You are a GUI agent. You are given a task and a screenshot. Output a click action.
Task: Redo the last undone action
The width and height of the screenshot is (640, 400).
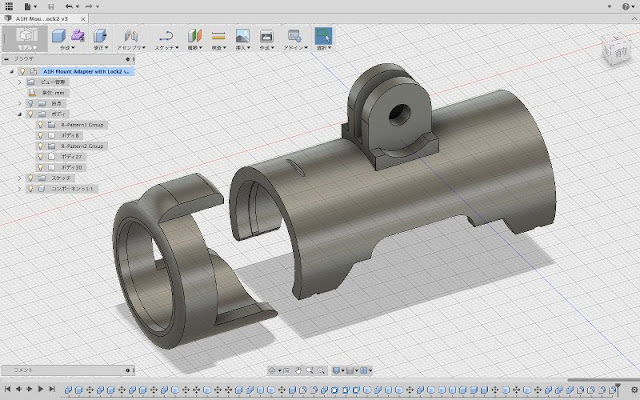click(91, 6)
